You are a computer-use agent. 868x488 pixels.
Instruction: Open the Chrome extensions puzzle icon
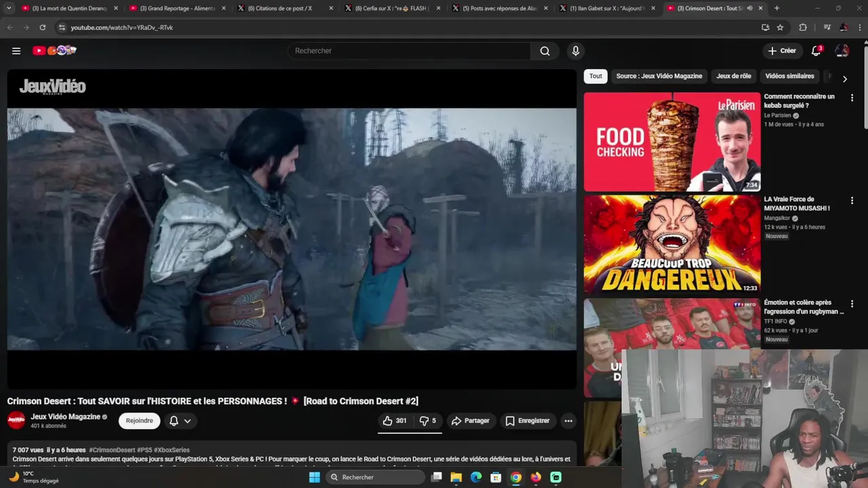tap(803, 28)
